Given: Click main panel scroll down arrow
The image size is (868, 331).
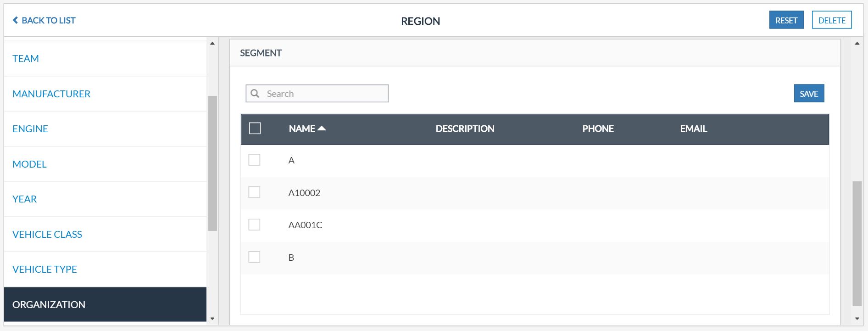Looking at the screenshot, I should [x=857, y=318].
